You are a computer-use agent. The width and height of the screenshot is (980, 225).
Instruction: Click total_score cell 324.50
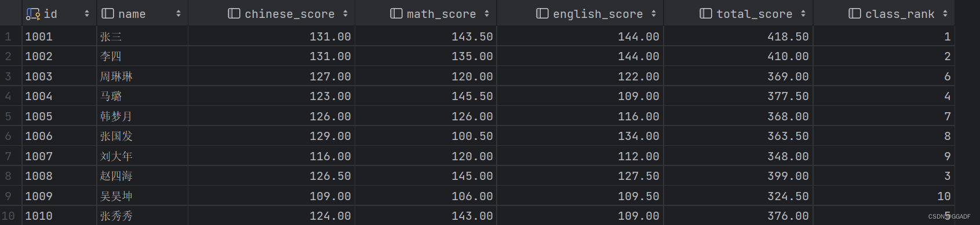pos(738,196)
